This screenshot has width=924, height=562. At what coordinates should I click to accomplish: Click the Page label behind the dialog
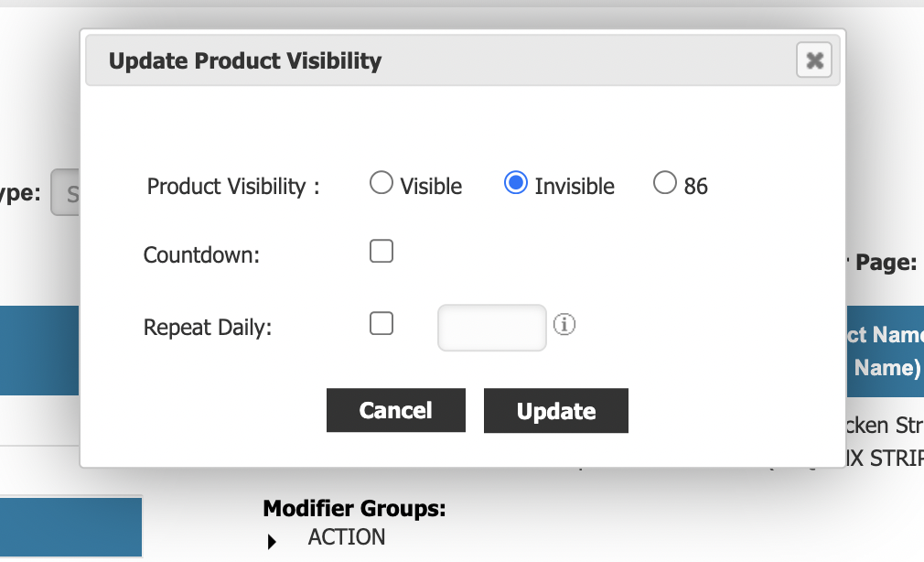(884, 263)
